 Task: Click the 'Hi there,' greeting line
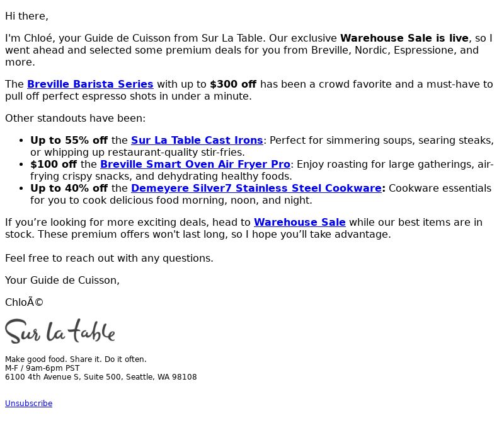click(x=26, y=16)
